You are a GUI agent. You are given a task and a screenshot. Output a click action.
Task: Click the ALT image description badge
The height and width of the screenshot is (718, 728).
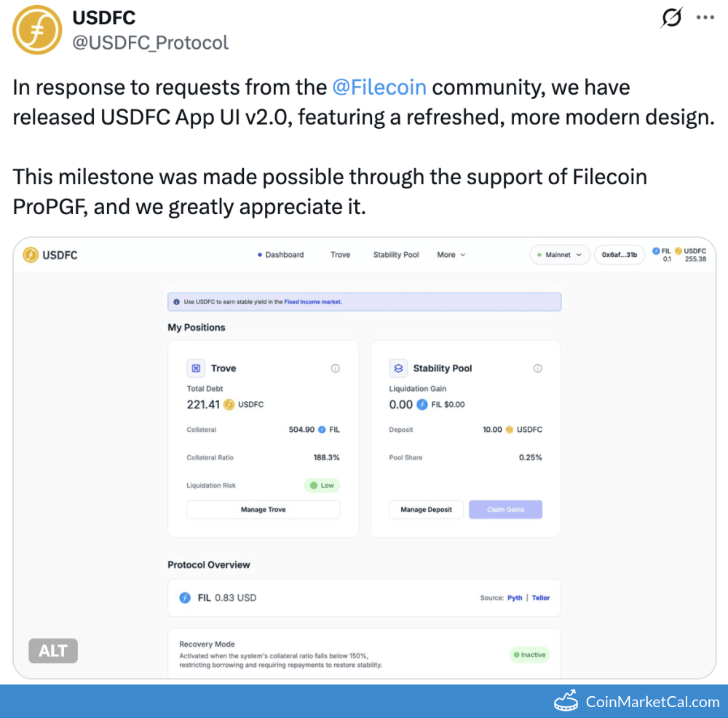(x=53, y=651)
